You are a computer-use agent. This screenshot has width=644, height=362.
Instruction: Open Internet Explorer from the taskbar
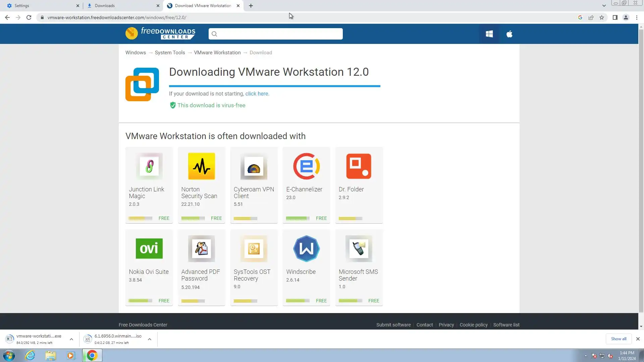(30, 355)
